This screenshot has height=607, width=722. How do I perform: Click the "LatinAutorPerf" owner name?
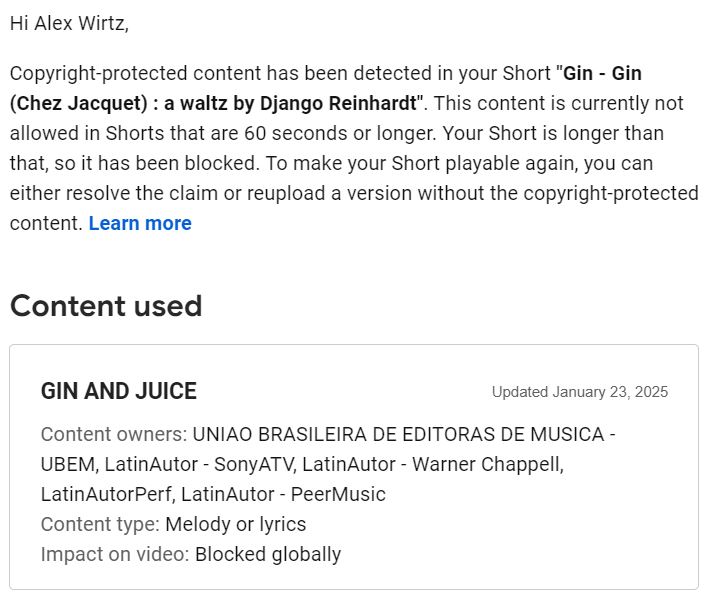105,494
